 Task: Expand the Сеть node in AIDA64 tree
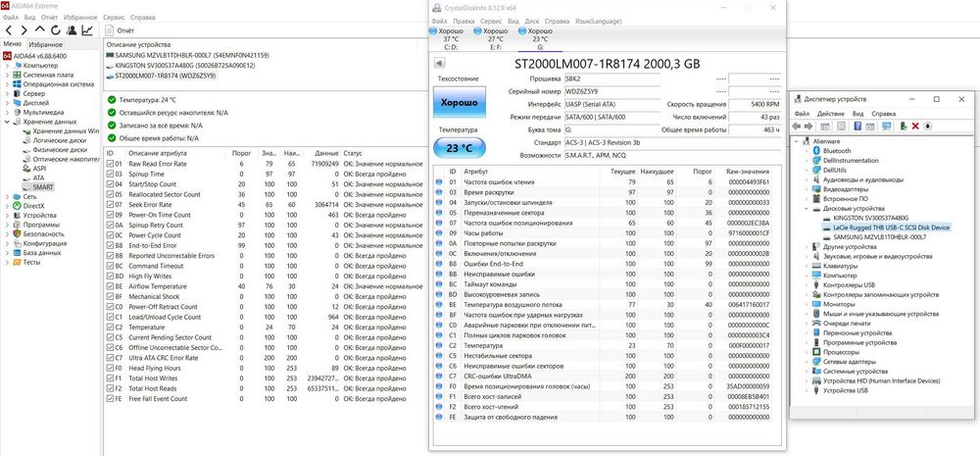point(7,196)
